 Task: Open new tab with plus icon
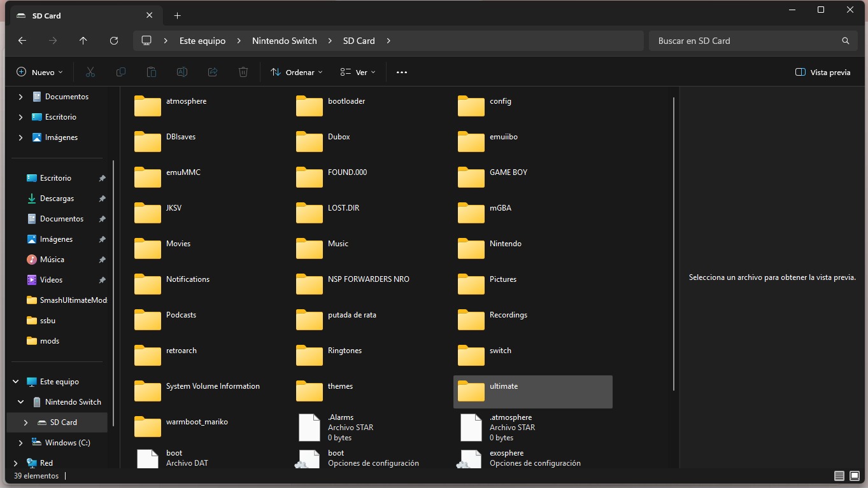click(x=178, y=15)
